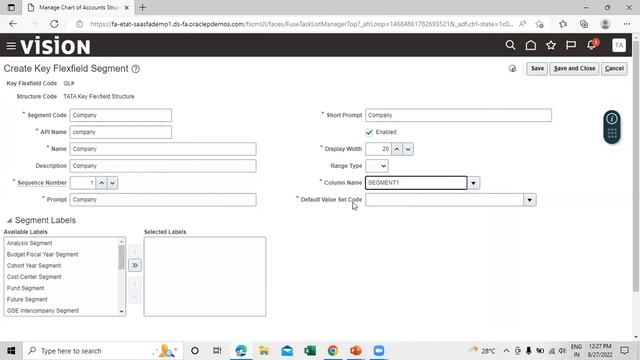640x360 pixels.
Task: Click the Column Name SEGMENT1 field
Action: (416, 183)
